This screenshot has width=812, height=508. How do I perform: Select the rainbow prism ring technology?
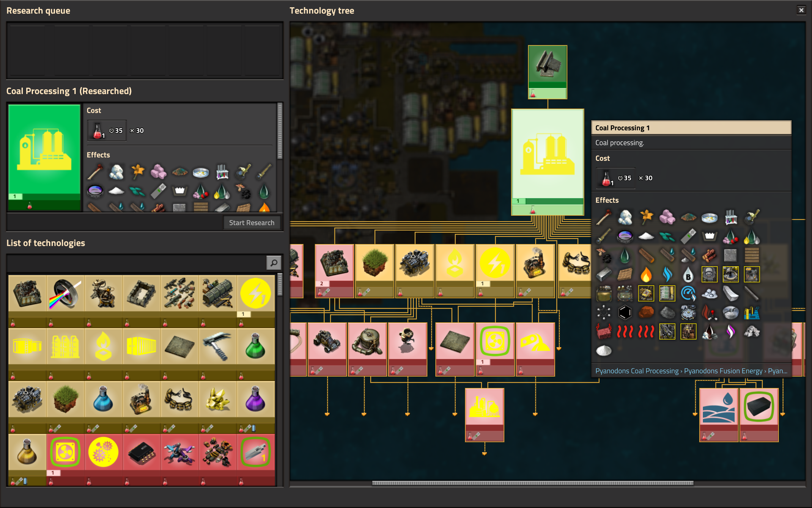tap(65, 294)
